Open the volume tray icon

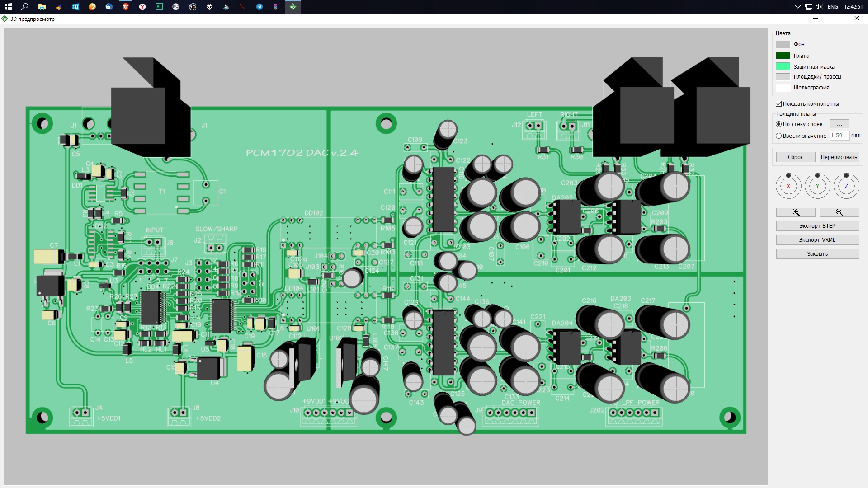click(x=819, y=7)
